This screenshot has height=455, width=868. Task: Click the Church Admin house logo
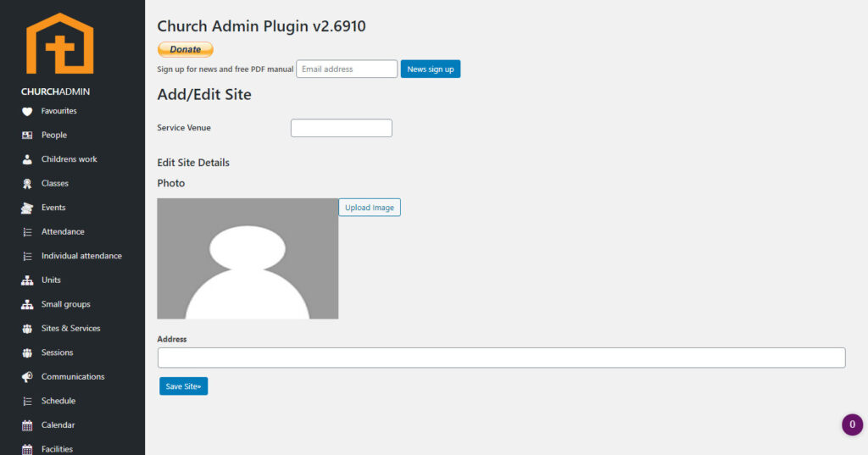pos(59,43)
